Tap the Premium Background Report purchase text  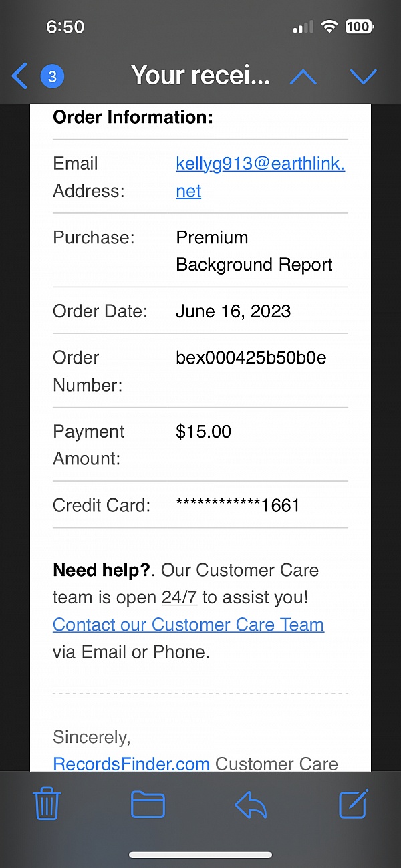pos(254,251)
